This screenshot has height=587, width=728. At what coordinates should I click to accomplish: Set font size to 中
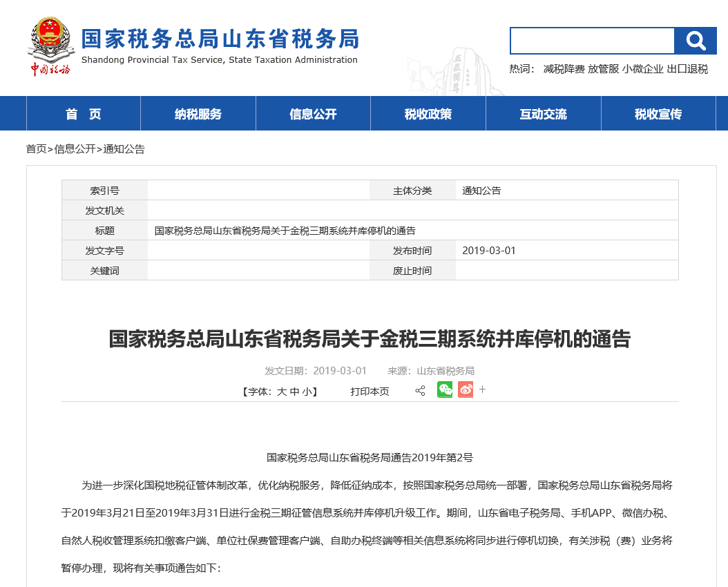pyautogui.click(x=295, y=392)
